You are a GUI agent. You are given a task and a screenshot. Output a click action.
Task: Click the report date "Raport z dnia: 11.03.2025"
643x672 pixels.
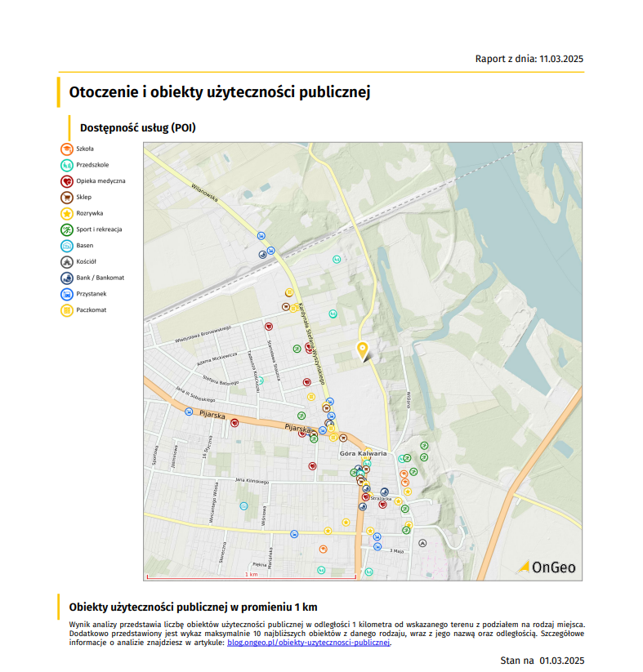pyautogui.click(x=529, y=59)
